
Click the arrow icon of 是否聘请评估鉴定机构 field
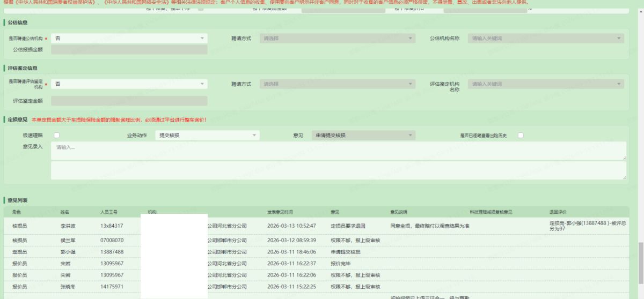[x=202, y=84]
